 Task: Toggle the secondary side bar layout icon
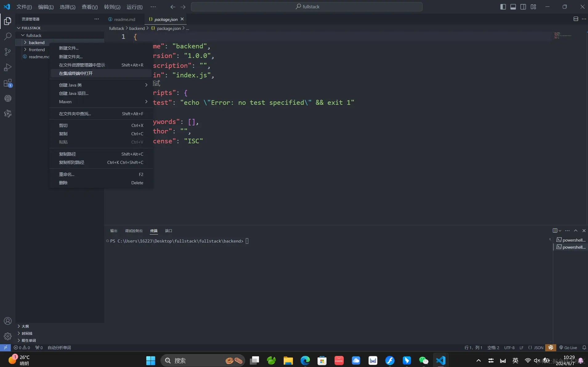point(523,7)
